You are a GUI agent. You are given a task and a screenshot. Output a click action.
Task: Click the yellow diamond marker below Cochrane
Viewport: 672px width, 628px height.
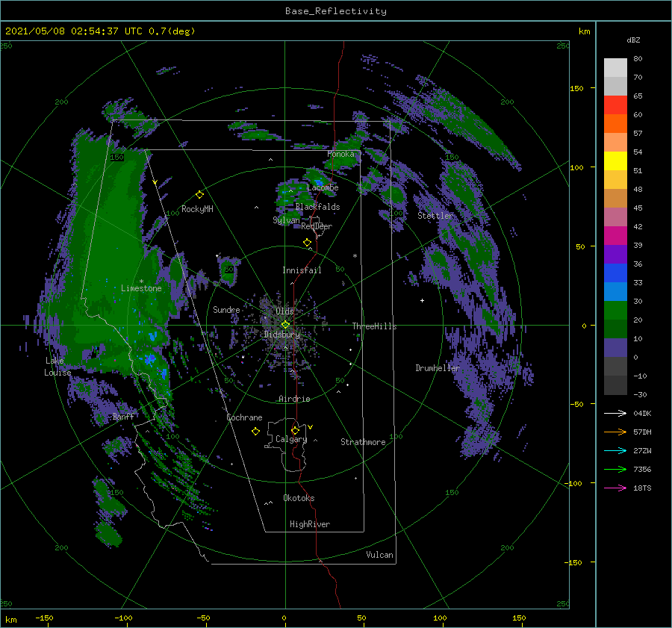(255, 432)
